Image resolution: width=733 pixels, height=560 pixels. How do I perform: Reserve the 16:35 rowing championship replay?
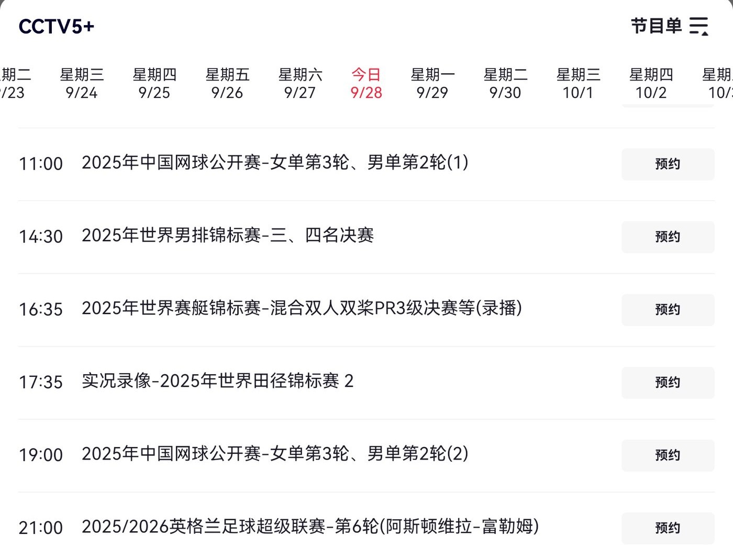click(x=668, y=310)
